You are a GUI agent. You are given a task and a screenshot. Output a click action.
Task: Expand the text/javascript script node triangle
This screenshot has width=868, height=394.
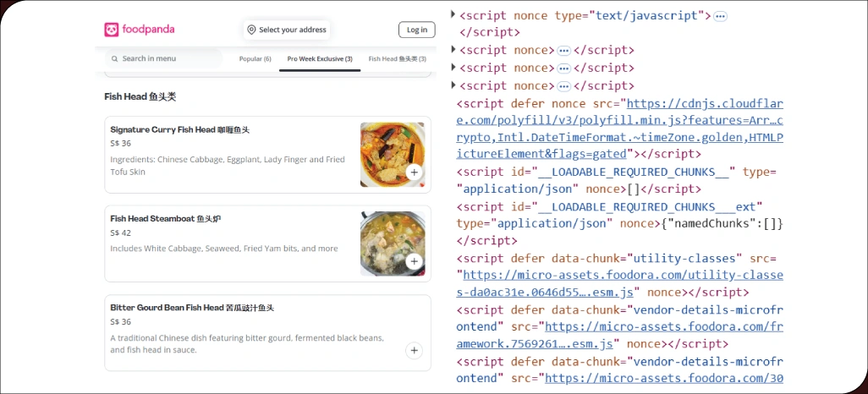pyautogui.click(x=454, y=15)
